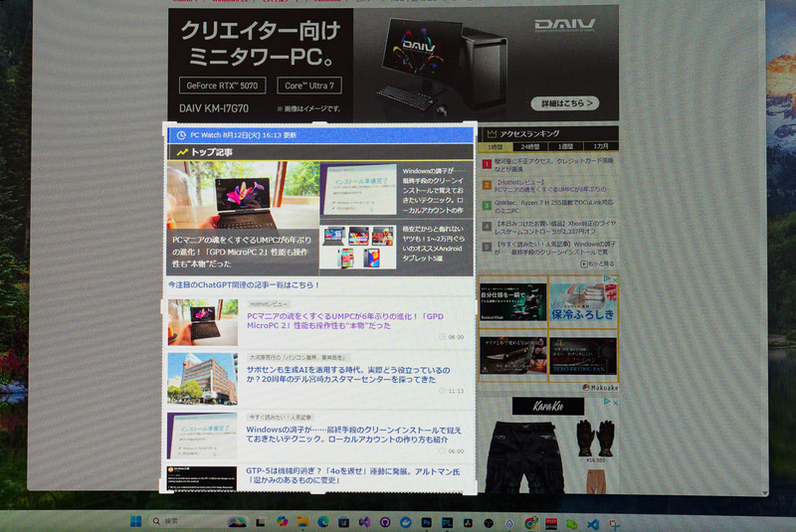The height and width of the screenshot is (532, 796).
Task: Open the デル宮崎カスタマーセンター article link
Action: pos(348,375)
